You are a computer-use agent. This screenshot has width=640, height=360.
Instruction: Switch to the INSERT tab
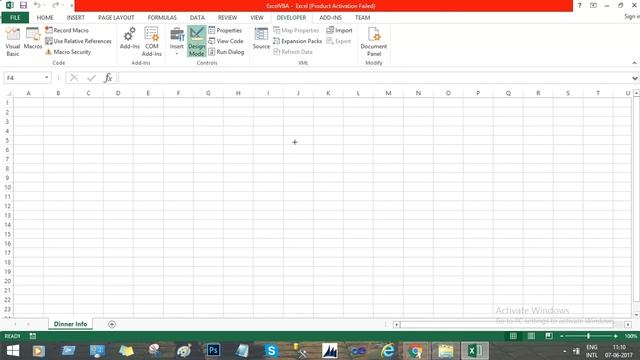[x=76, y=18]
